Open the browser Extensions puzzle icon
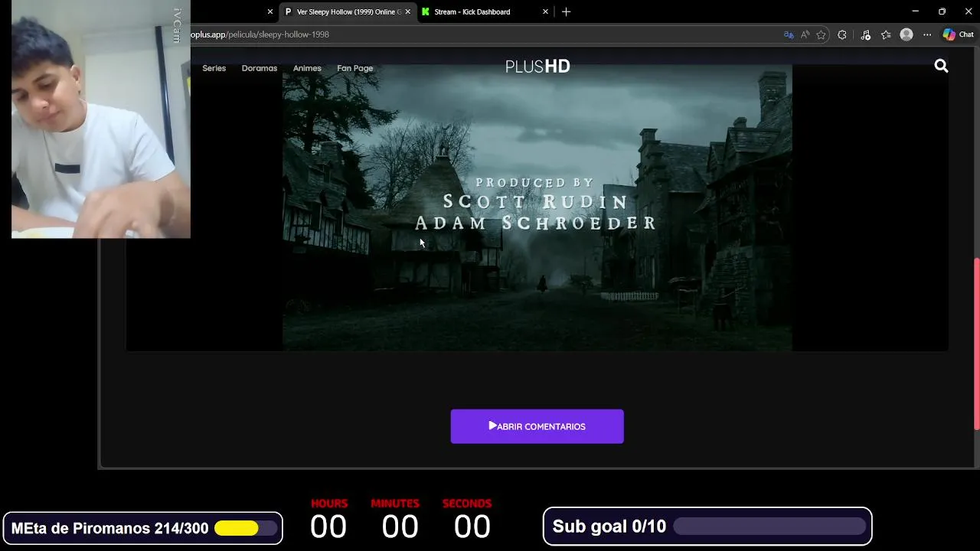 click(x=842, y=34)
